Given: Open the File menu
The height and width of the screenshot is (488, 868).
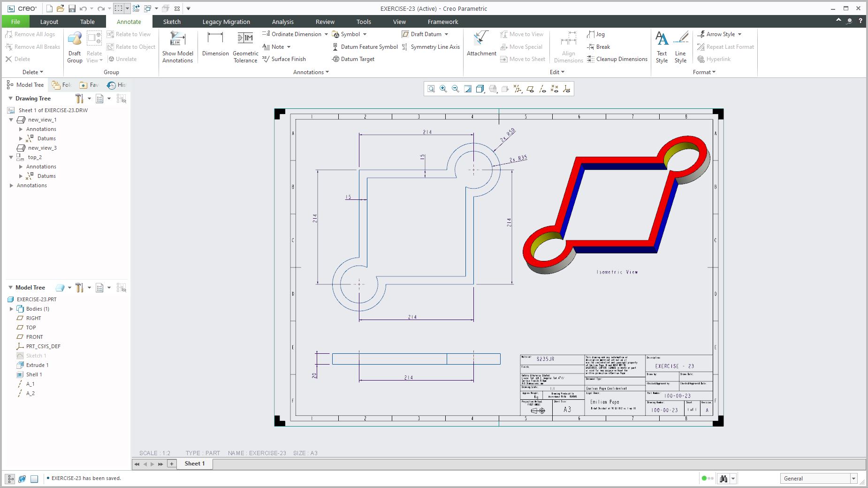Looking at the screenshot, I should pyautogui.click(x=15, y=22).
